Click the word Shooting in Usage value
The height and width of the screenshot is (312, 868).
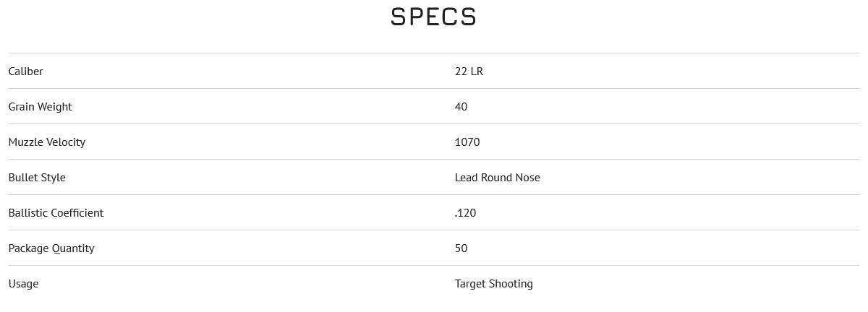pyautogui.click(x=511, y=284)
